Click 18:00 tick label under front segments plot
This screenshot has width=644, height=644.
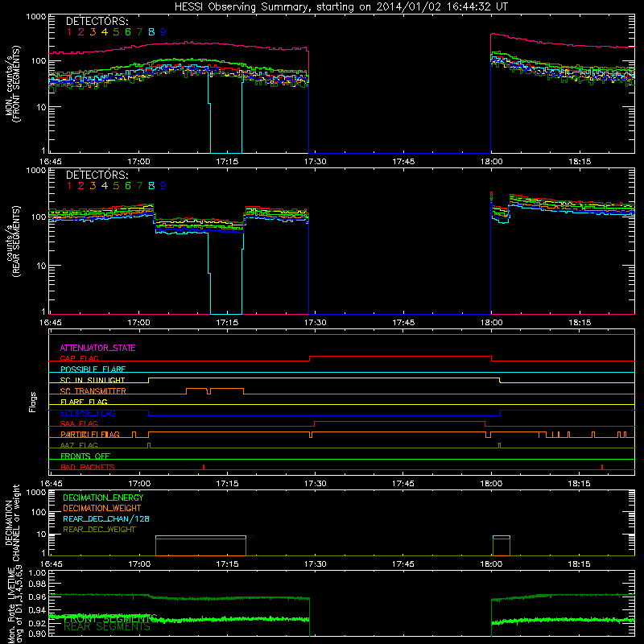pyautogui.click(x=491, y=162)
